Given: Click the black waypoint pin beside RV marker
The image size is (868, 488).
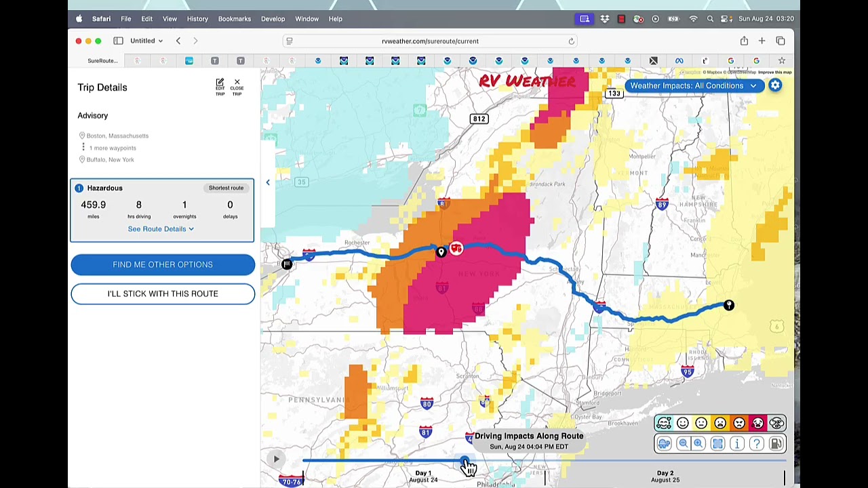Looking at the screenshot, I should (x=441, y=252).
